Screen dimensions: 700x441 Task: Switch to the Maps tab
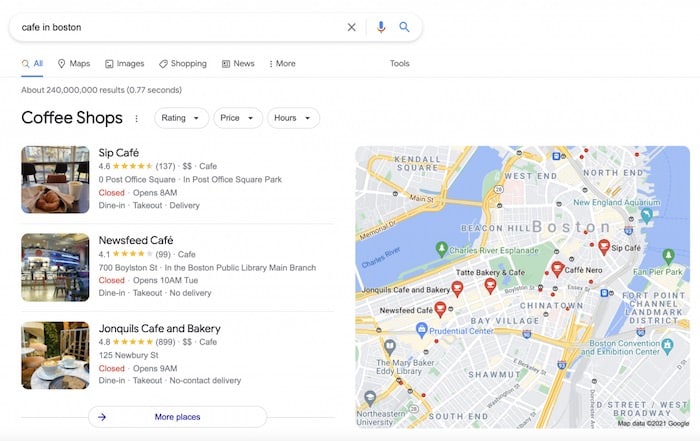pos(74,64)
